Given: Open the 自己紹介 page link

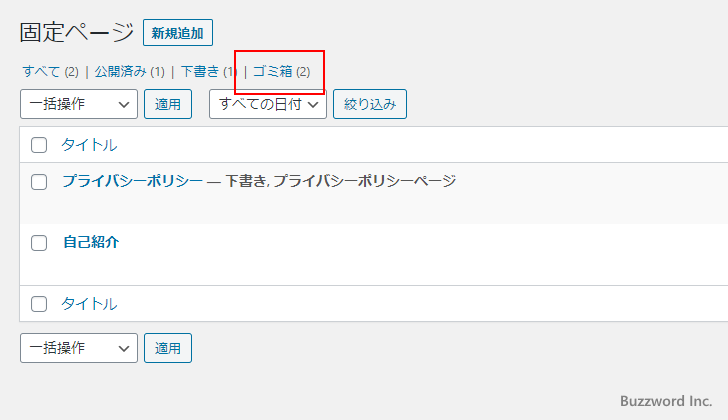Looking at the screenshot, I should 91,242.
